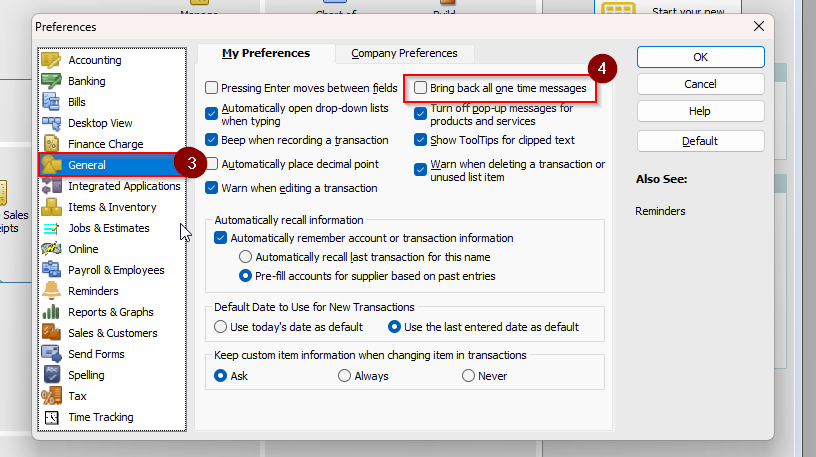
Task: Click the Online preferences icon
Action: [x=51, y=249]
